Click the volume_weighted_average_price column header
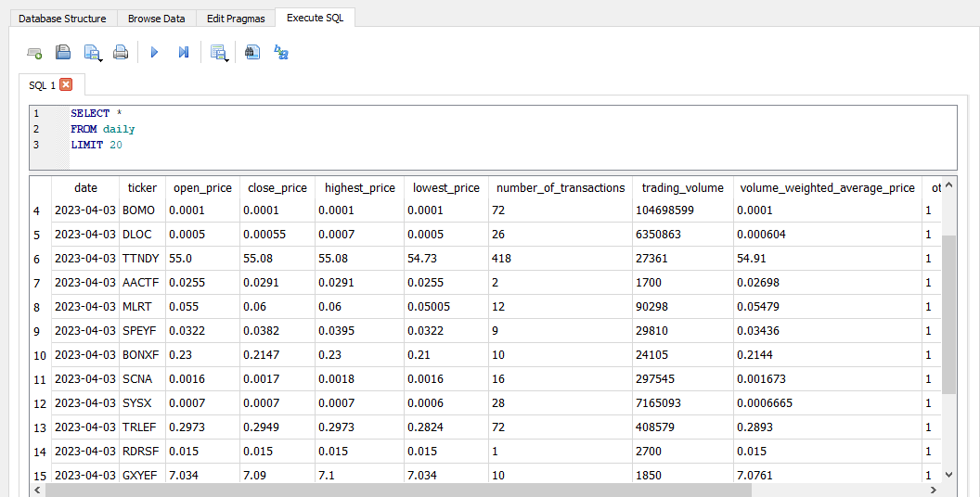The width and height of the screenshot is (980, 497). tap(828, 187)
